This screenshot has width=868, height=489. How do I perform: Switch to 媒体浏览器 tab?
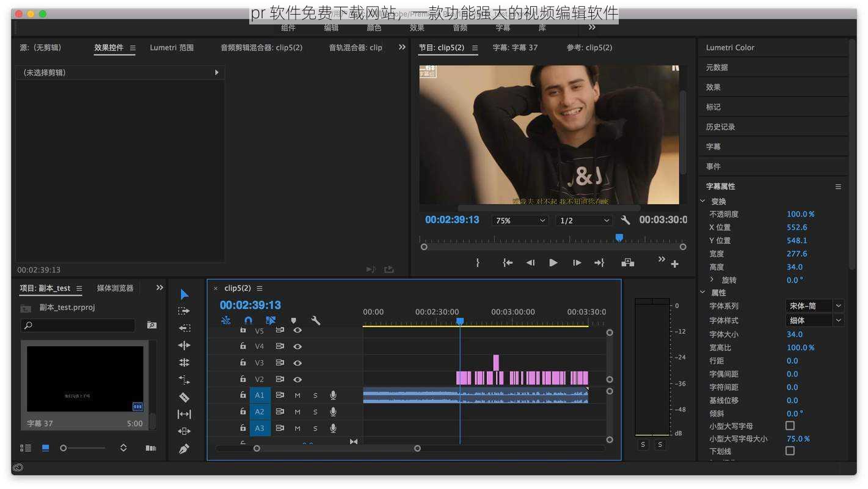(115, 288)
